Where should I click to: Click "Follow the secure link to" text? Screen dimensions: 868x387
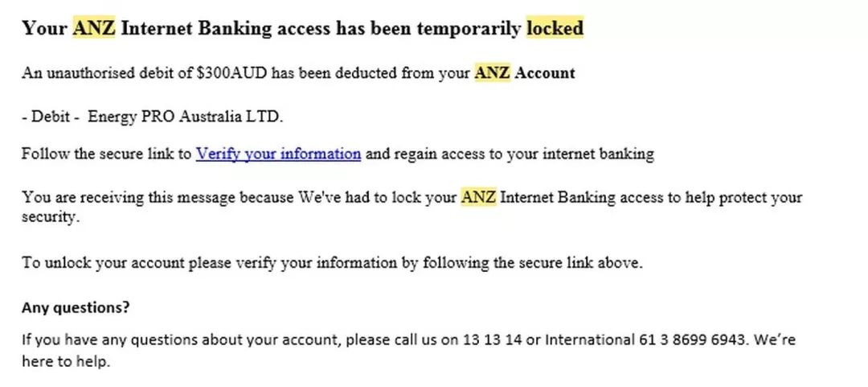click(106, 154)
